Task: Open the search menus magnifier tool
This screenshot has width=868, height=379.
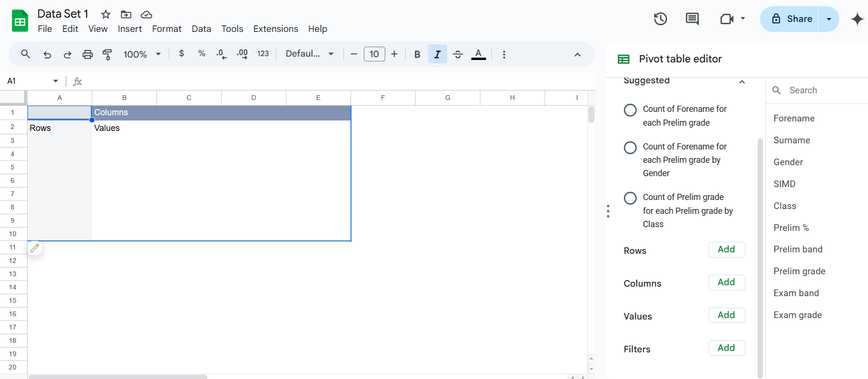Action: (26, 54)
